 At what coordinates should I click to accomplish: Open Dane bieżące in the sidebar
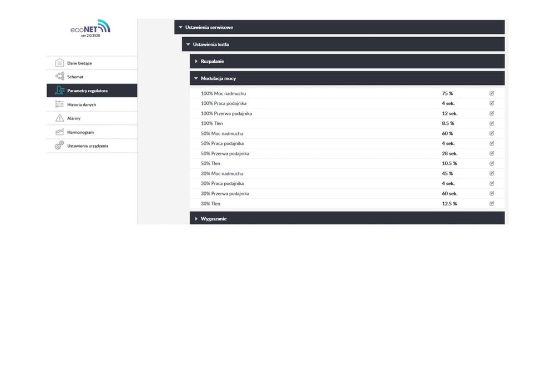click(x=79, y=63)
